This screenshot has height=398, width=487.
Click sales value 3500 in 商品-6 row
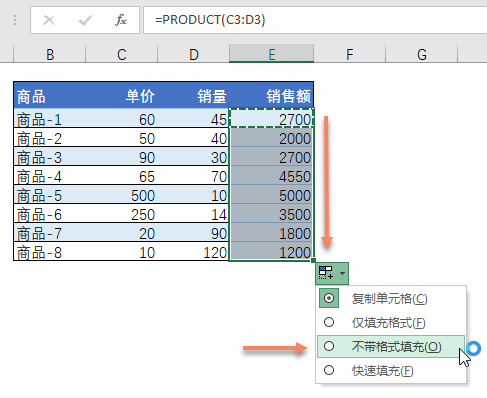click(x=272, y=214)
